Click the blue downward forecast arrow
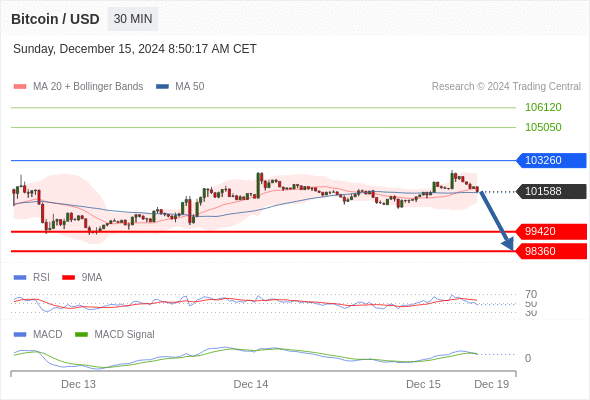The width and height of the screenshot is (590, 400). pos(496,220)
